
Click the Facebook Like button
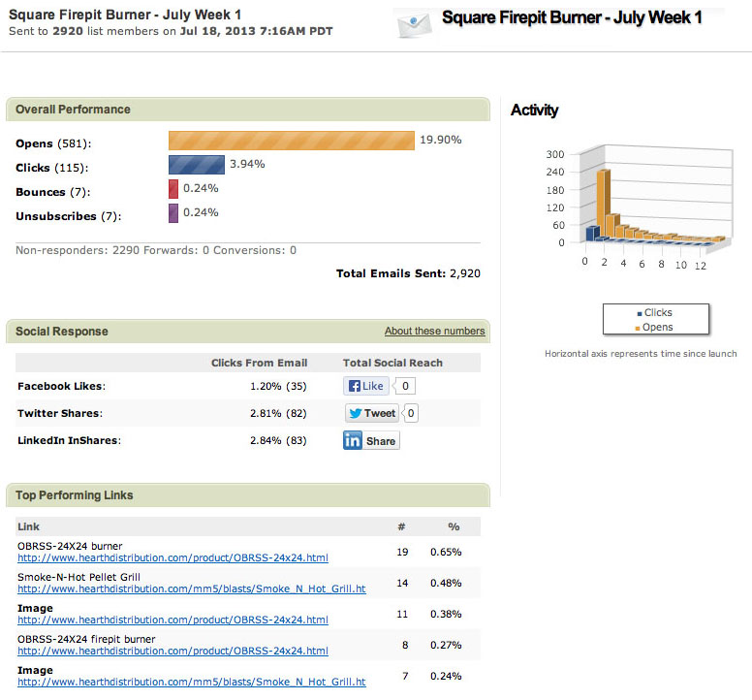(366, 386)
